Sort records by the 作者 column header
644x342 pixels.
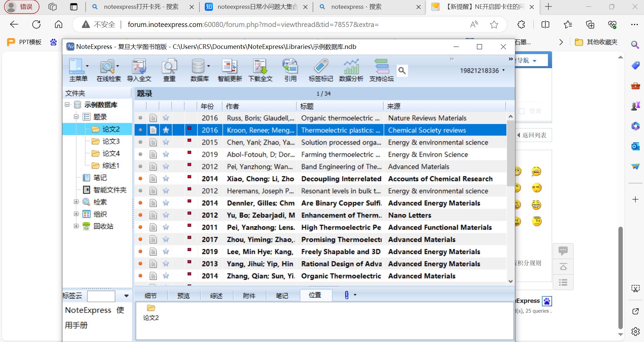click(259, 106)
